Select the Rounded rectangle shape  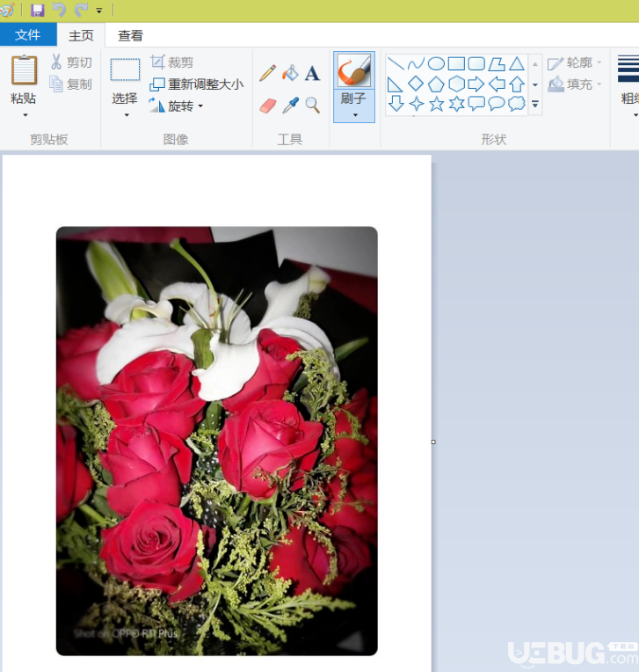coord(476,64)
